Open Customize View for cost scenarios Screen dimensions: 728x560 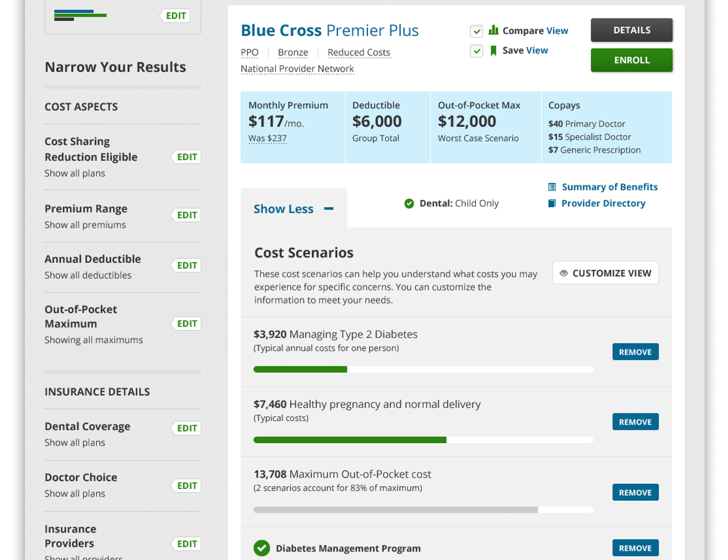tap(605, 273)
